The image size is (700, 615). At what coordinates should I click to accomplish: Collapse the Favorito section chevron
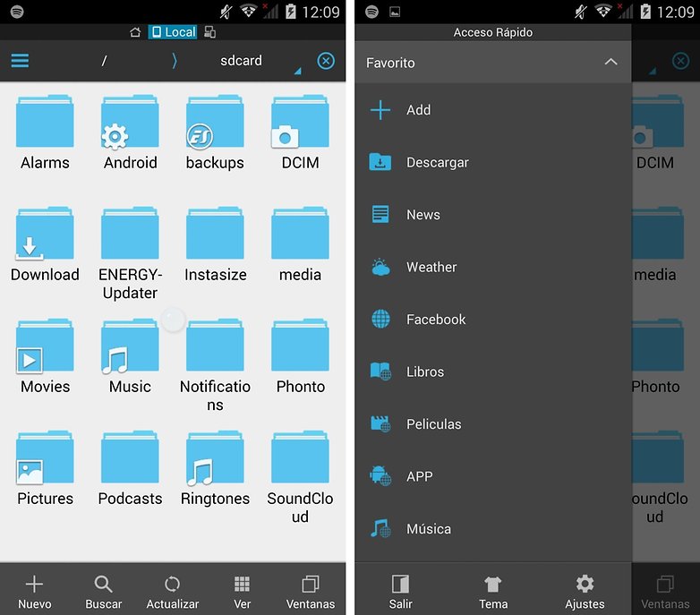[610, 62]
